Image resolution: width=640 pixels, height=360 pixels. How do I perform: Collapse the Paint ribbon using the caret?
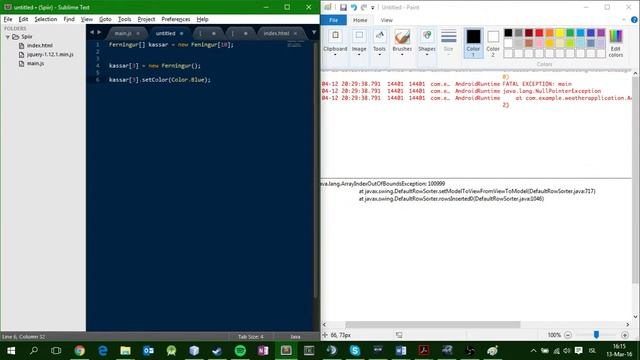pos(624,20)
